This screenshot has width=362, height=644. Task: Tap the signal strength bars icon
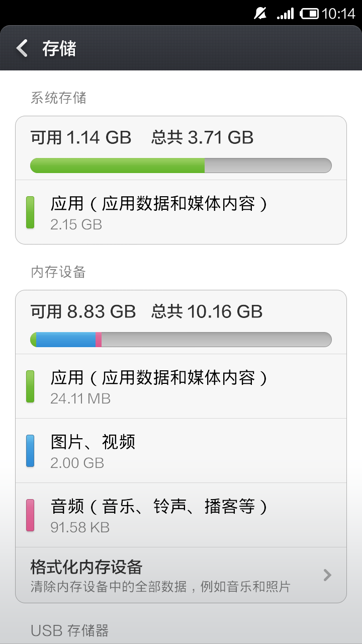[x=285, y=14]
